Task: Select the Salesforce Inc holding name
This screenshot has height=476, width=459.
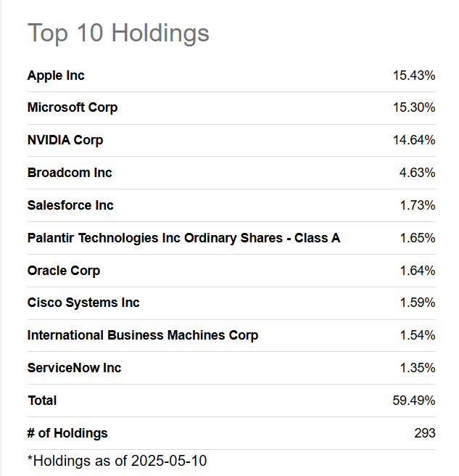Action: (x=70, y=205)
